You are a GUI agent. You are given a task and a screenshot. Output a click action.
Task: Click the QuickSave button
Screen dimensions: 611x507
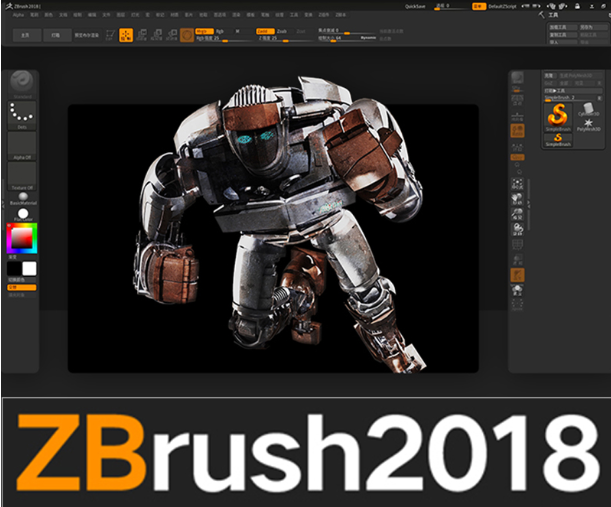pos(415,6)
